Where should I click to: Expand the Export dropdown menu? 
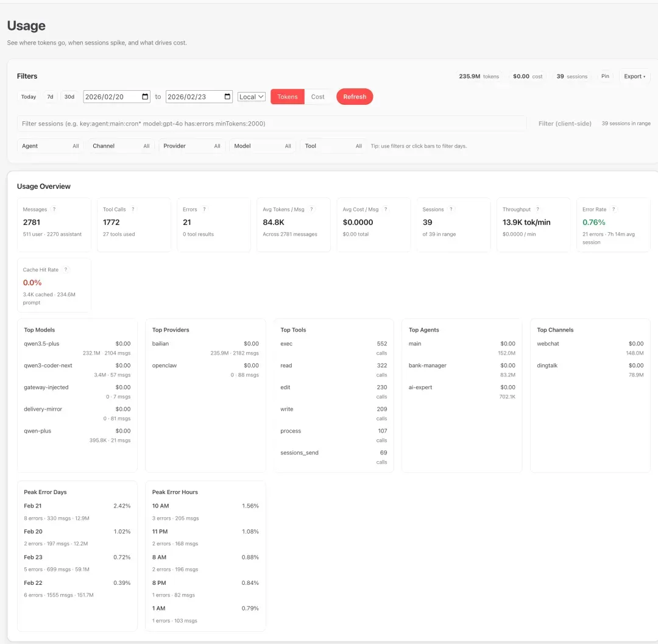pos(634,76)
